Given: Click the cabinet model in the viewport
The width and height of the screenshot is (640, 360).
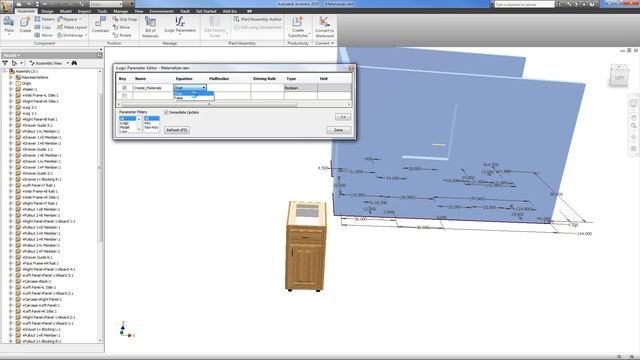Looking at the screenshot, I should (x=306, y=246).
